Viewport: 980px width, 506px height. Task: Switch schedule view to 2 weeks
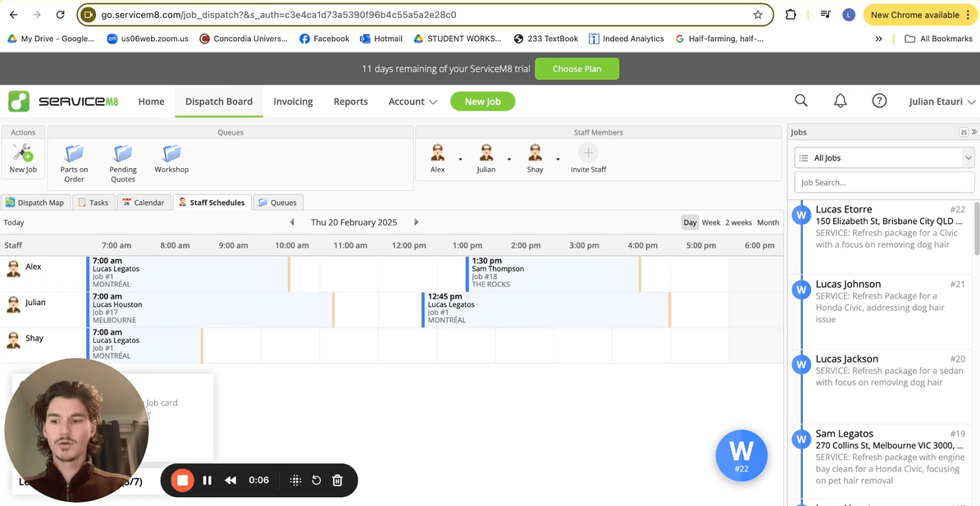pos(738,222)
